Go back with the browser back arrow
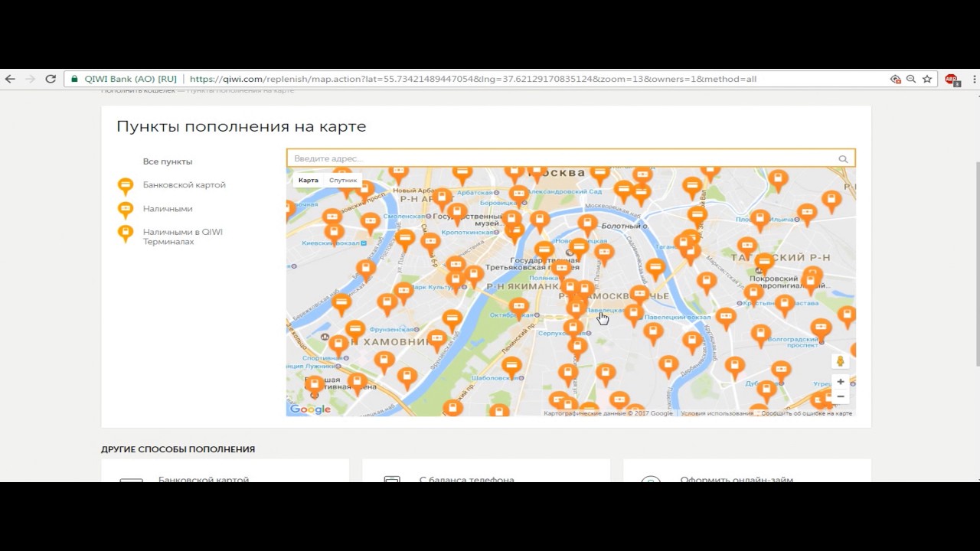Image resolution: width=980 pixels, height=551 pixels. tap(10, 79)
